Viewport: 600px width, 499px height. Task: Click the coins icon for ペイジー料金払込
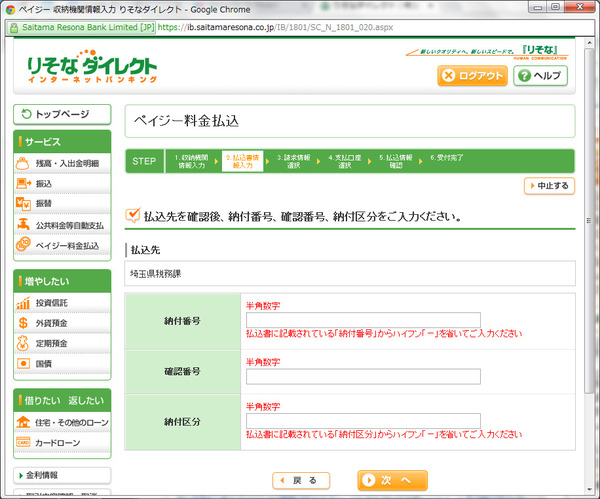pos(23,245)
